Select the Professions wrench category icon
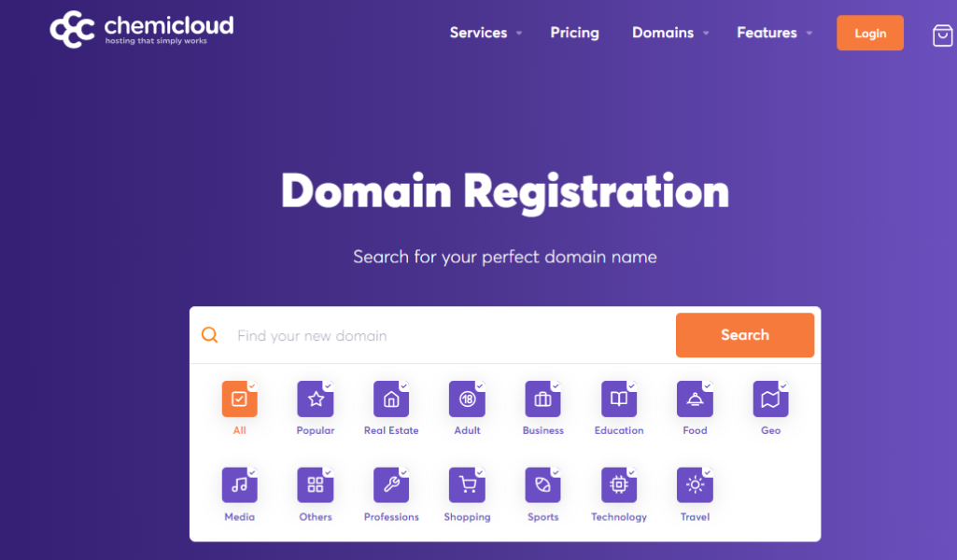Image resolution: width=957 pixels, height=560 pixels. [391, 485]
